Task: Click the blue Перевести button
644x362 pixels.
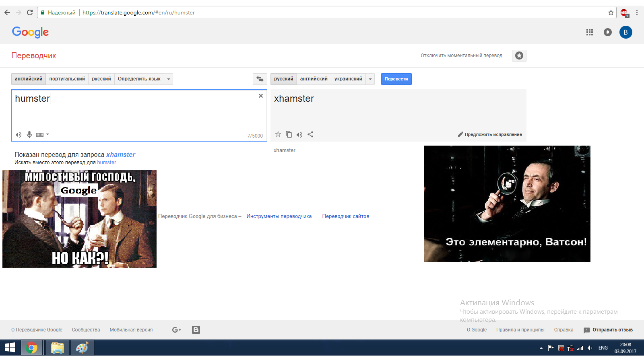Action: pos(396,79)
